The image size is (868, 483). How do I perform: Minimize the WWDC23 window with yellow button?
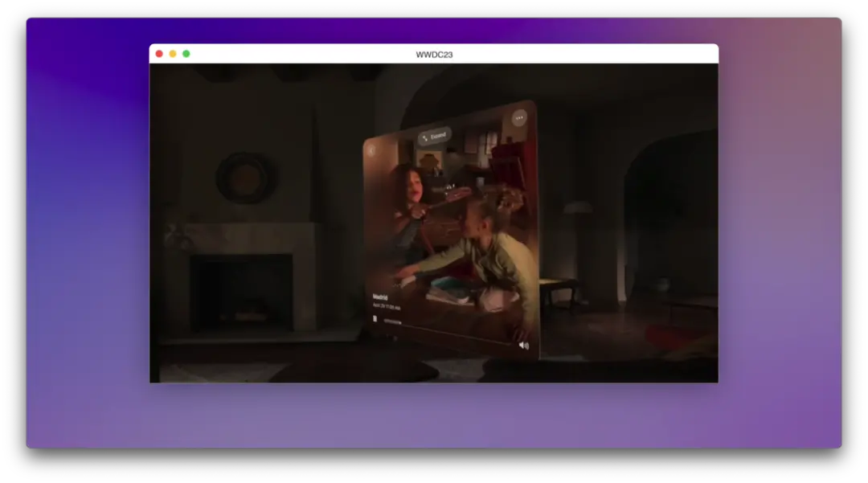coord(173,54)
